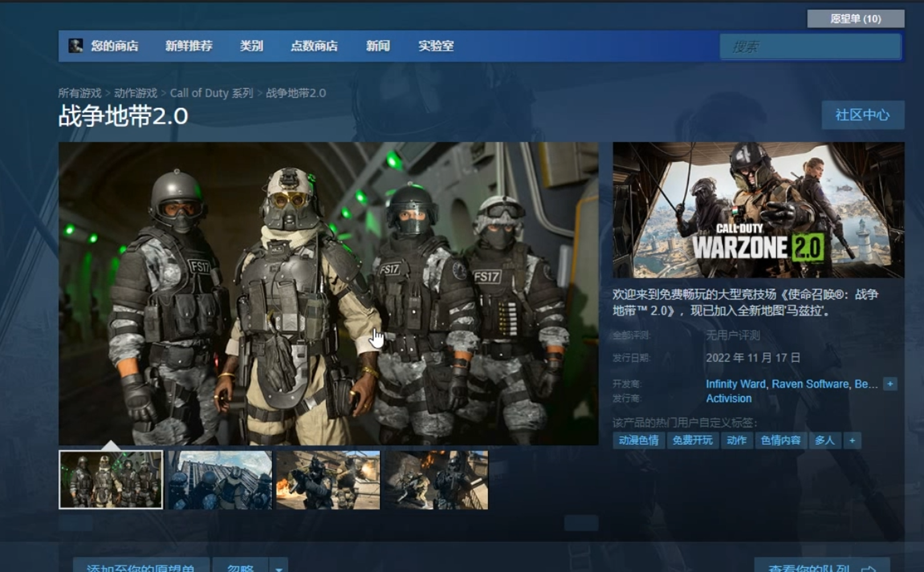Screen dimensions: 924x572
Task: Open the Activision publisher link
Action: (728, 399)
